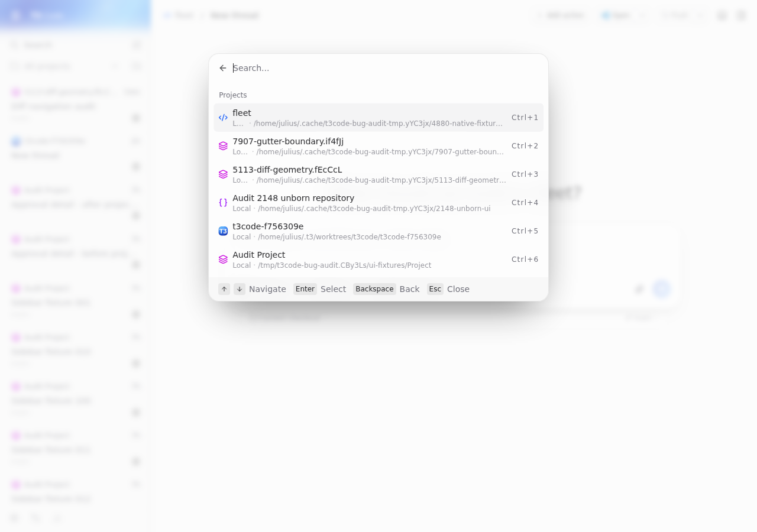Choose the 5113-diff-geometry.fEcCcL project
The height and width of the screenshot is (532, 757).
(378, 174)
